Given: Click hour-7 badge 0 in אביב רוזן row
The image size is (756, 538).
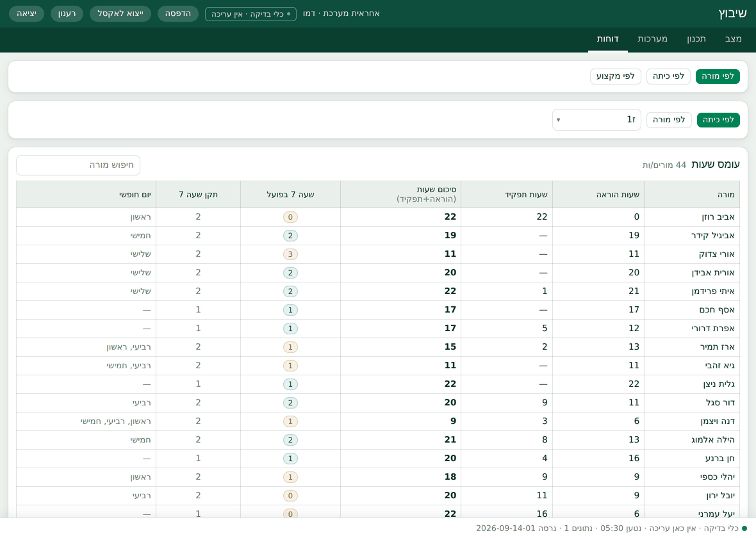Looking at the screenshot, I should [x=290, y=217].
